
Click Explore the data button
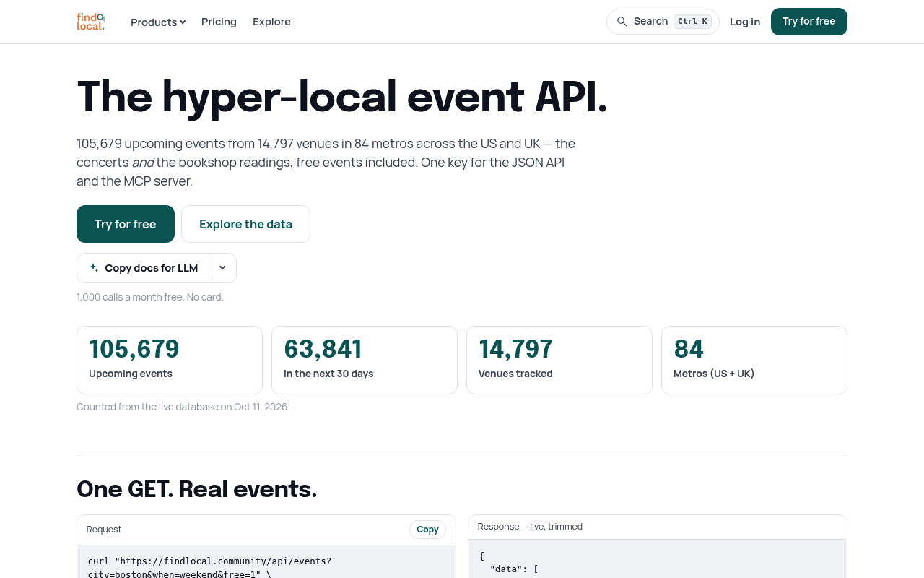click(x=245, y=224)
